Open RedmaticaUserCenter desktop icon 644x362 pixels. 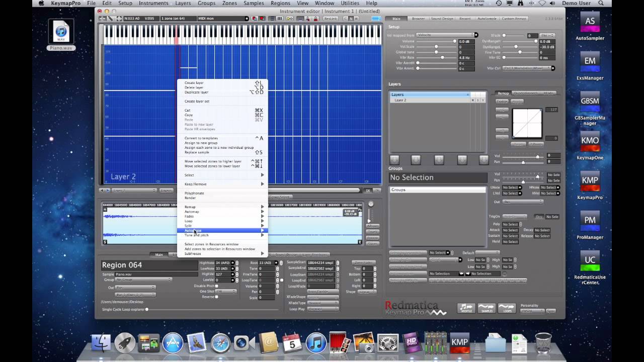pyautogui.click(x=590, y=266)
